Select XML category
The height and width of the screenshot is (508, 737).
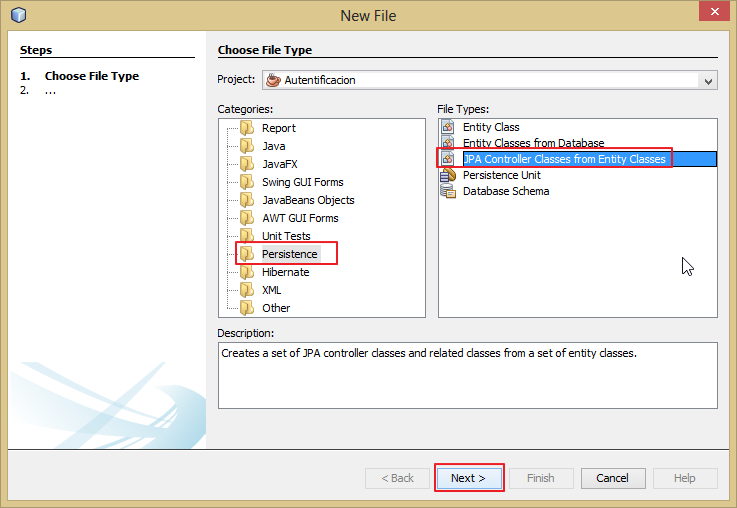point(271,290)
